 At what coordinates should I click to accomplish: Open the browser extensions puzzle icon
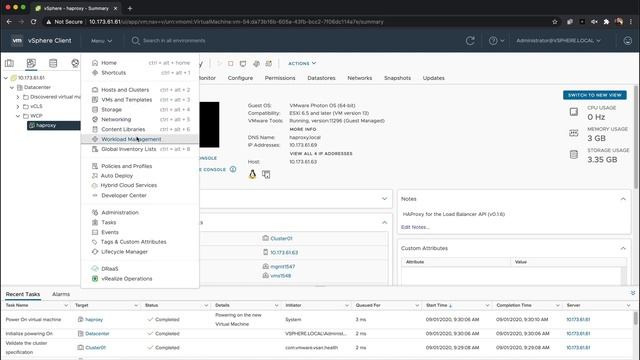click(607, 22)
